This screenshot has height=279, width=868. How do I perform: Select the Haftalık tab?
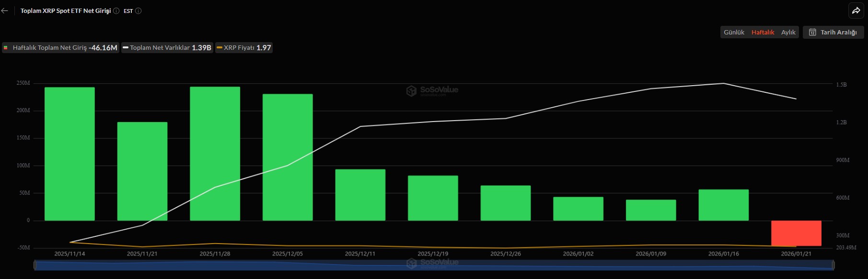(x=763, y=32)
